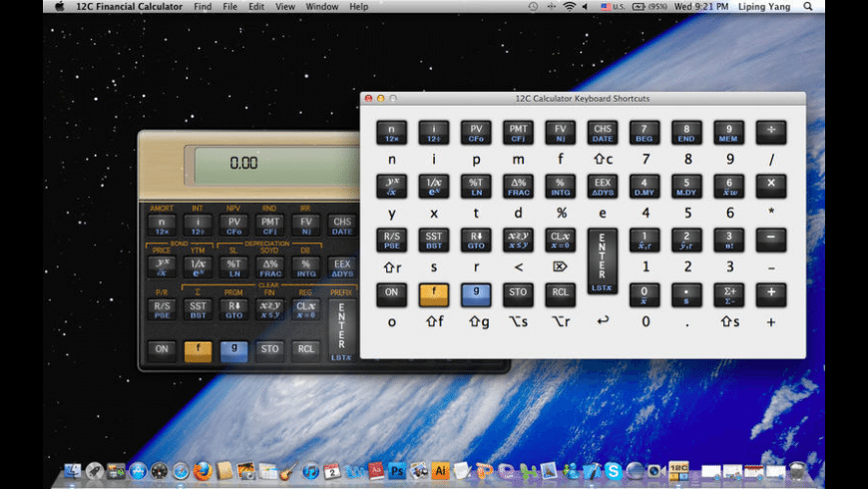Open Spotlight search magnifier icon

pyautogui.click(x=808, y=7)
